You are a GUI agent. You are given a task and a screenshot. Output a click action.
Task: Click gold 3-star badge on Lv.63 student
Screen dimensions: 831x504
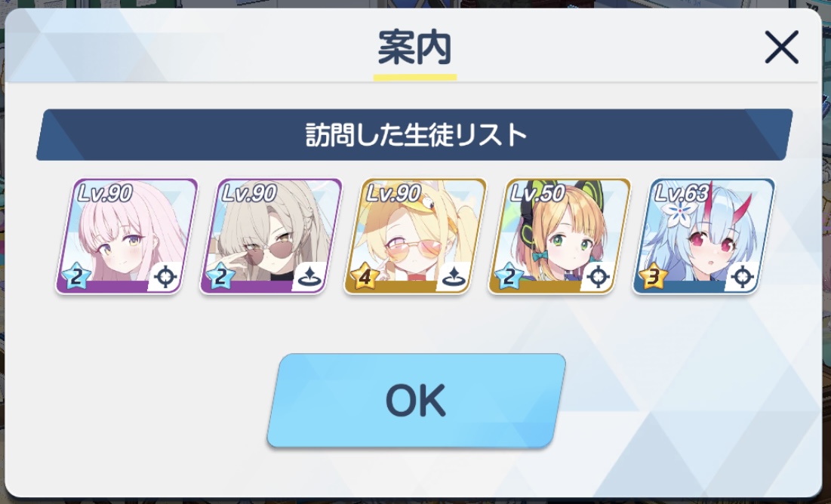pos(653,276)
